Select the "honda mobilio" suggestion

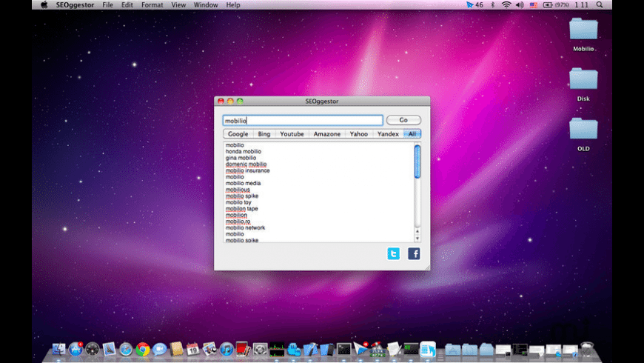pyautogui.click(x=243, y=152)
